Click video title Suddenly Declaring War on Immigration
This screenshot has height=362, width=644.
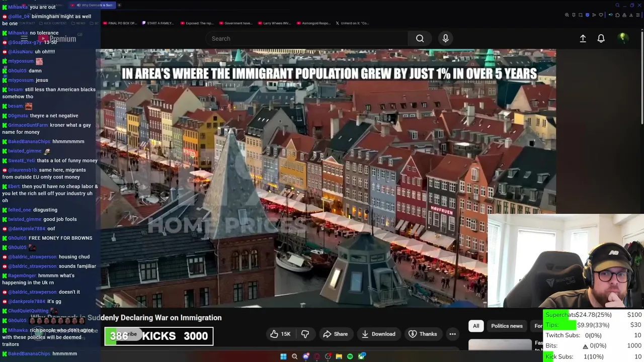pyautogui.click(x=154, y=318)
